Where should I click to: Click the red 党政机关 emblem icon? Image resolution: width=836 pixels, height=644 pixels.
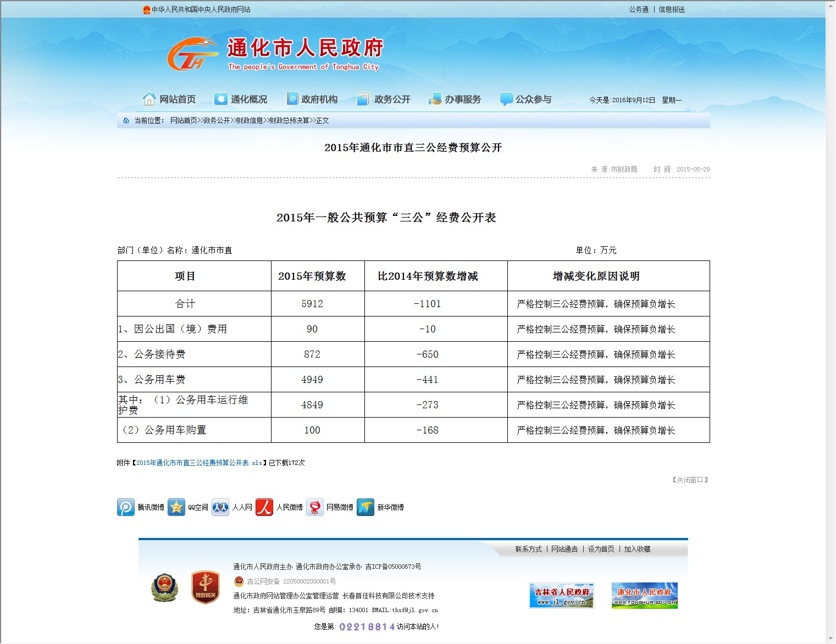(x=206, y=587)
